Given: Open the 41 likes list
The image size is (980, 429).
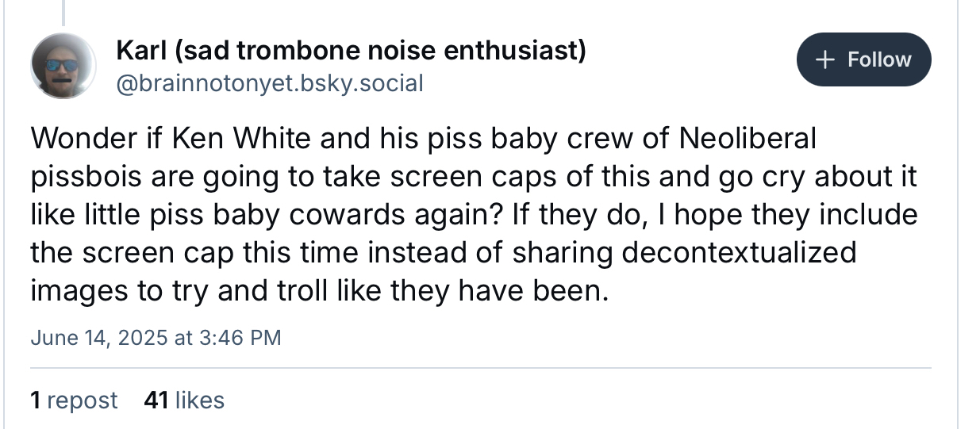Looking at the screenshot, I should [x=184, y=400].
